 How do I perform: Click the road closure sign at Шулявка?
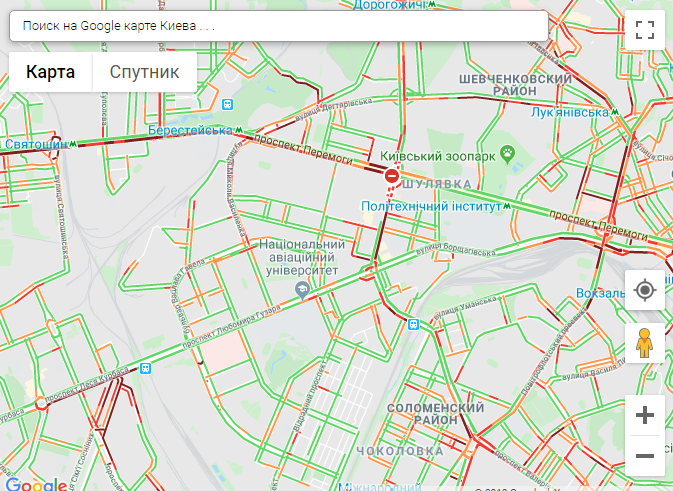[x=391, y=176]
